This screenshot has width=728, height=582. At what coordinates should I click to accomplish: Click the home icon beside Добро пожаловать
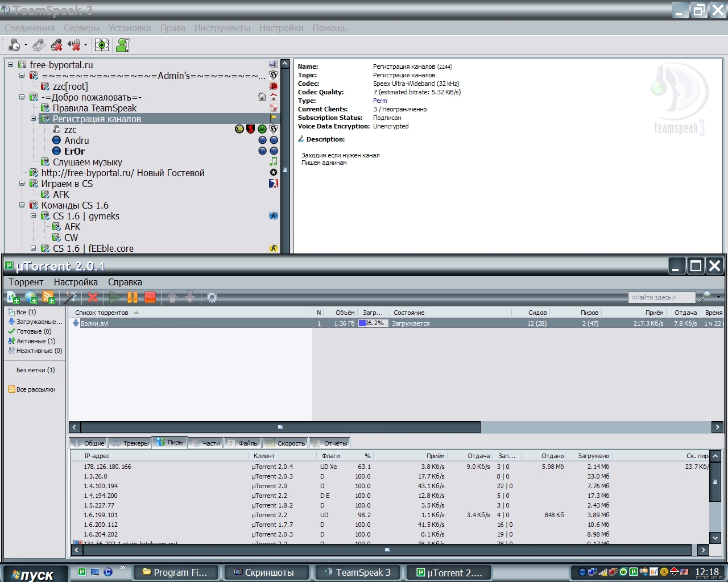[x=262, y=97]
